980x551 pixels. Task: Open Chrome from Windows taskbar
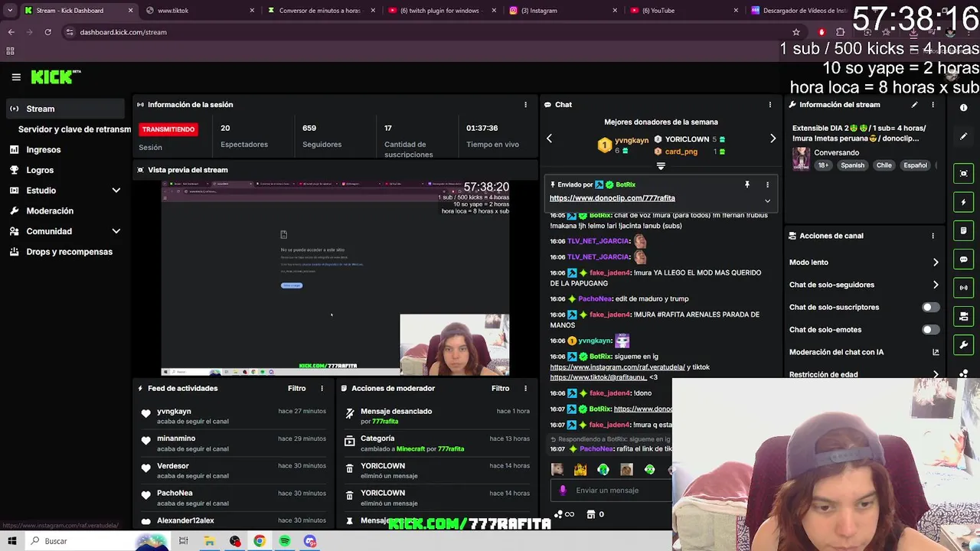pyautogui.click(x=260, y=541)
